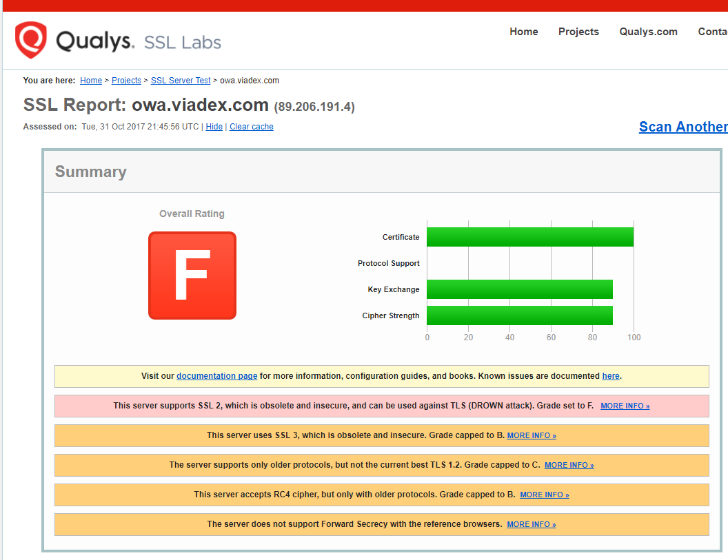Open MORE INFO for TLS 1.2 warning
Screen dimensions: 728x560
pos(569,466)
